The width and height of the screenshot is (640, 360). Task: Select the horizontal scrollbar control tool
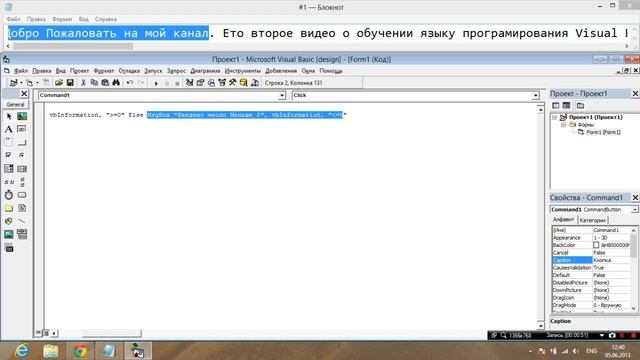pyautogui.click(x=9, y=182)
